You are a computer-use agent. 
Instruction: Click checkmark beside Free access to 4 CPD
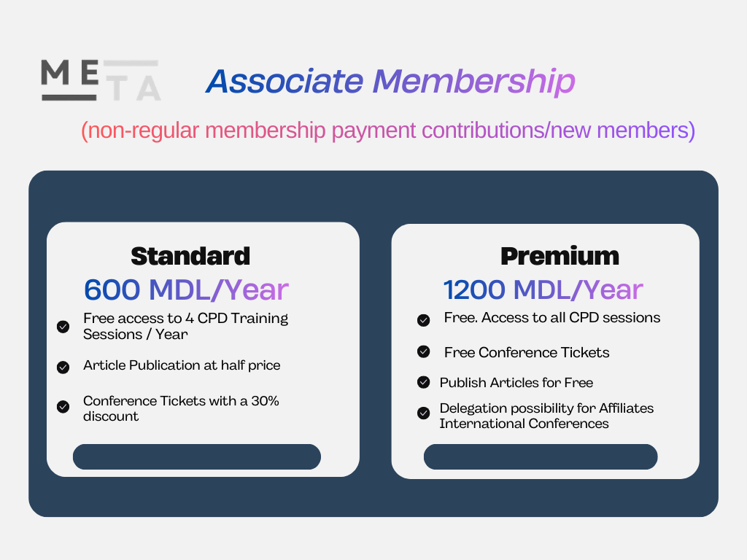pos(63,327)
